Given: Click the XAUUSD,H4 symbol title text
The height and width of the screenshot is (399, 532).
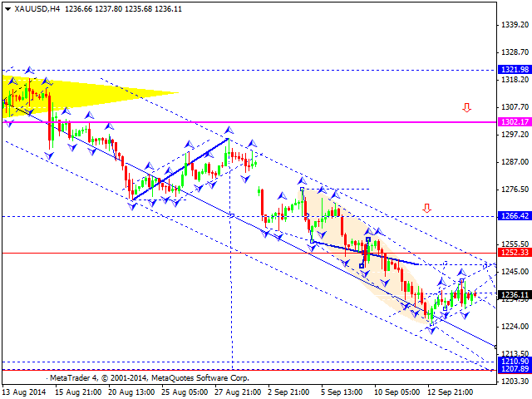Looking at the screenshot, I should click(x=37, y=9).
